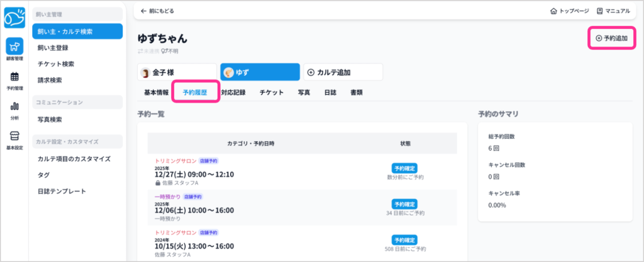Viewport: 644px width, 262px height.
Task: Click 前にもどる back arrow
Action: [157, 11]
